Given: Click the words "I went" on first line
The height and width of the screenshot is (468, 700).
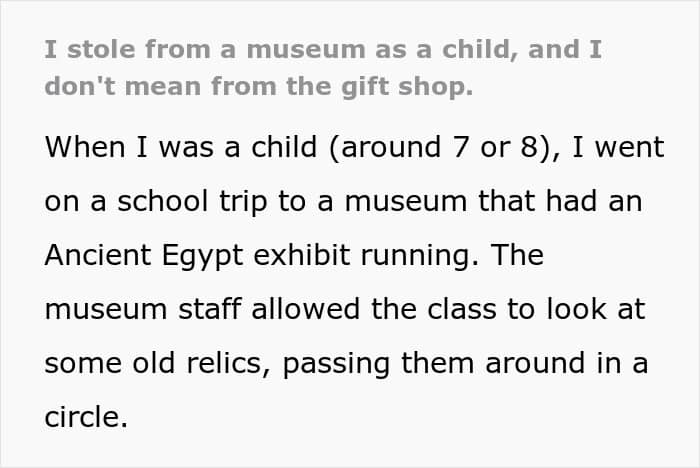Looking at the screenshot, I should [618, 147].
